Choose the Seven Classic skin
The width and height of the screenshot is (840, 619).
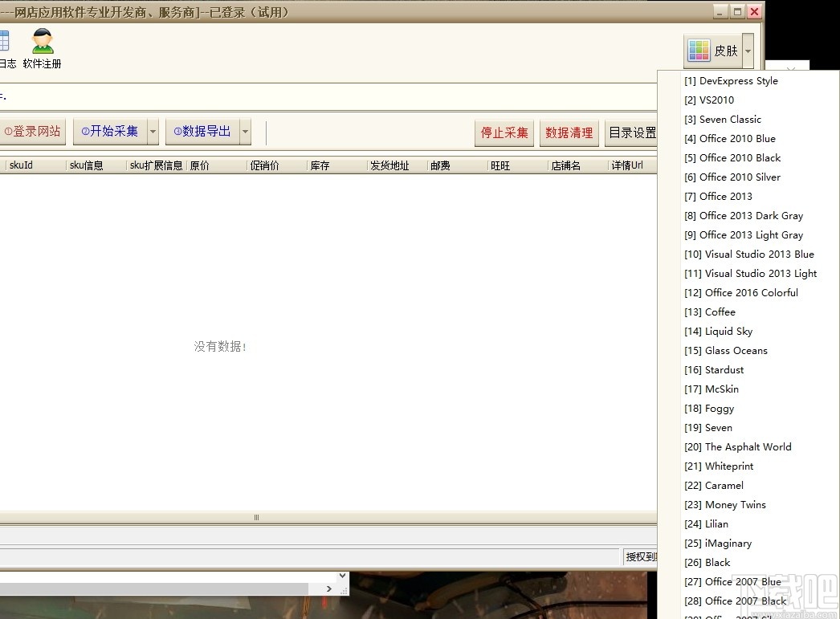coord(722,120)
